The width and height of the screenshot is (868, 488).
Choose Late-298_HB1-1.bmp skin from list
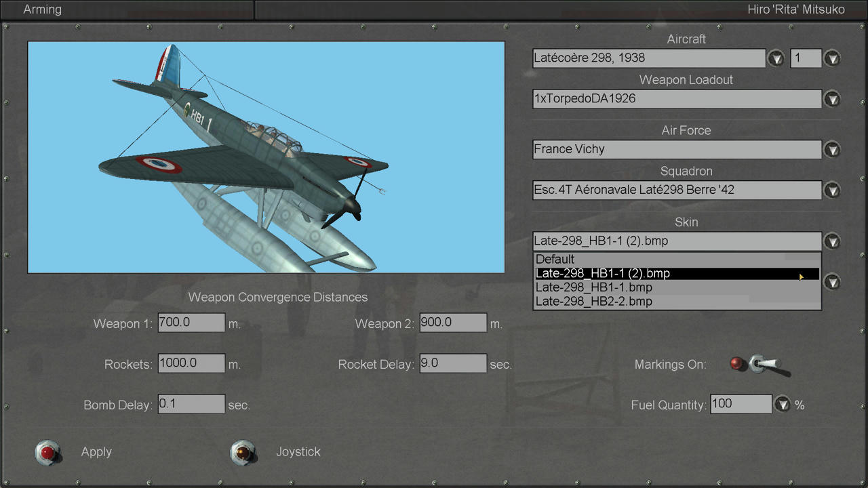click(x=676, y=287)
